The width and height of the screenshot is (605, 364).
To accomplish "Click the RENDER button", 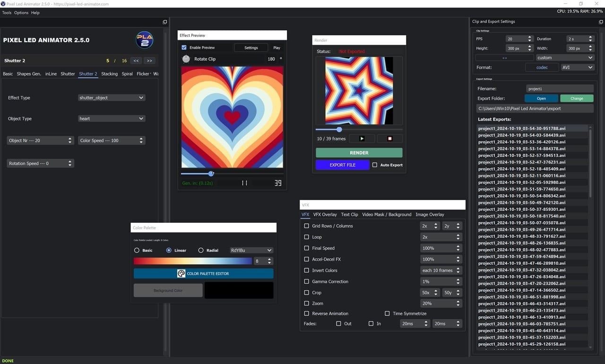I will pos(359,152).
